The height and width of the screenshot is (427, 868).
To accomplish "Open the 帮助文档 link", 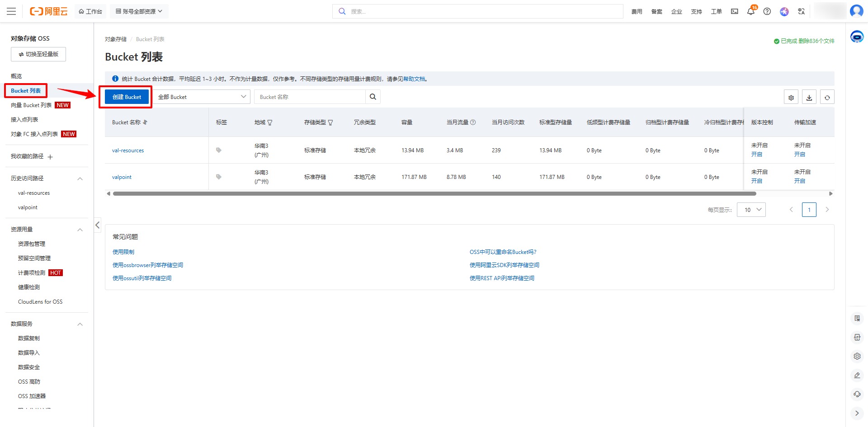I will [x=414, y=79].
